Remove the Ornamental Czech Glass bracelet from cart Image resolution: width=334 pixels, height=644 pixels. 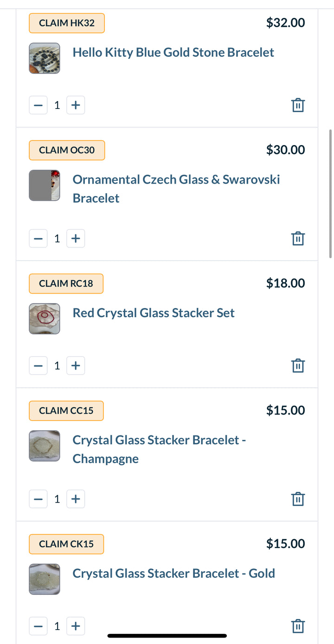tap(298, 238)
